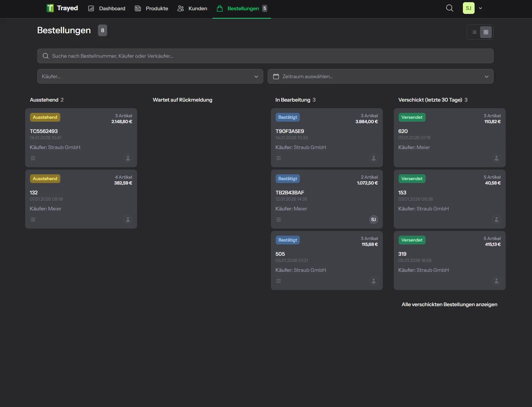Viewport: 532px width, 407px height.
Task: Open order 153 card
Action: [x=449, y=199]
